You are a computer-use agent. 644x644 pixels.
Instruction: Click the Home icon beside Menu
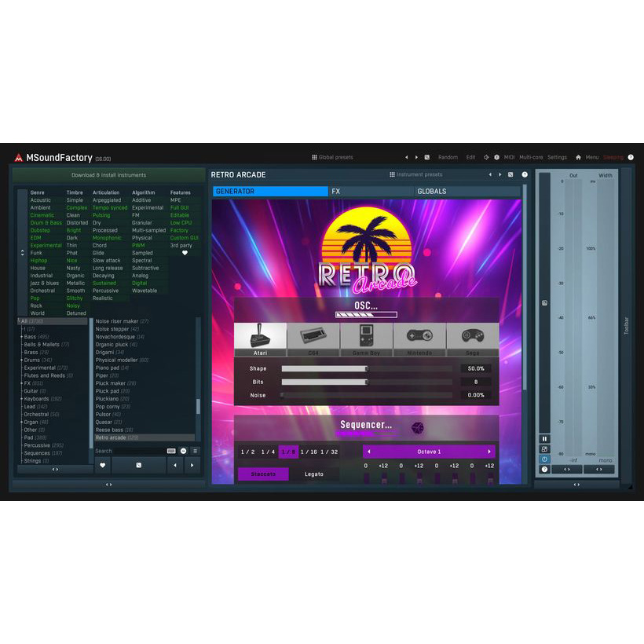[578, 157]
